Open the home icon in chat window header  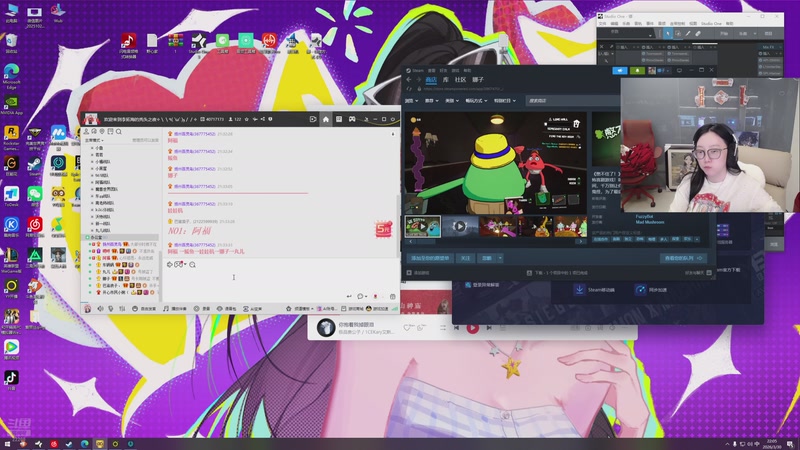pos(326,119)
